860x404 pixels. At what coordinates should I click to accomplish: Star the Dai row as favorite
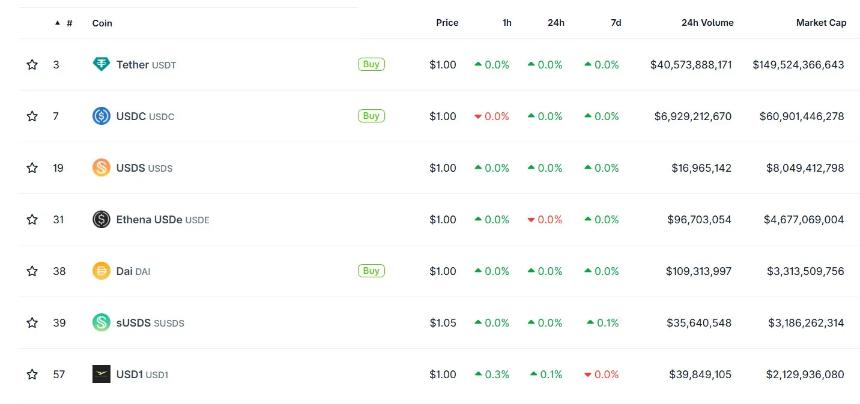coord(32,271)
